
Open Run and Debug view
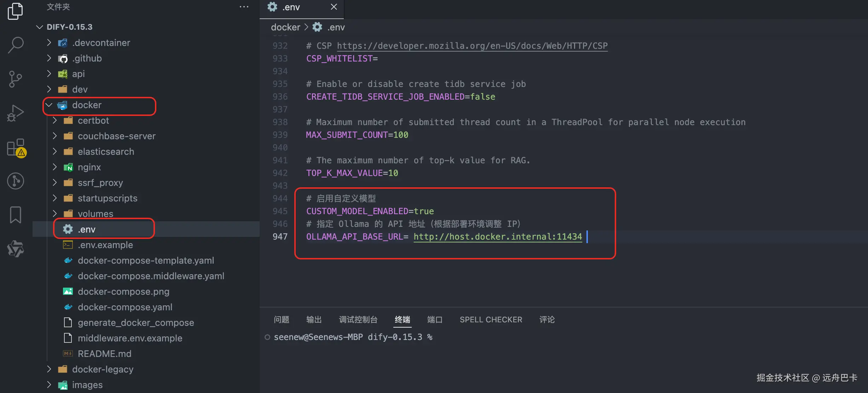(15, 113)
